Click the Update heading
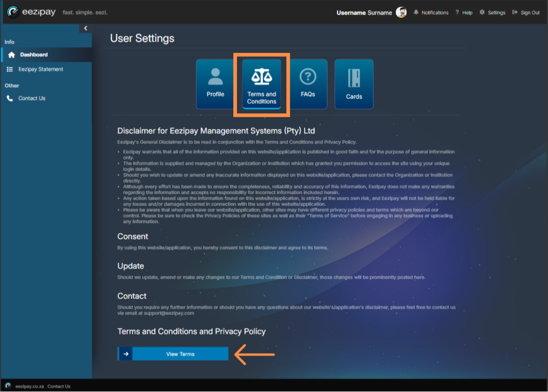This screenshot has width=548, height=392. [130, 266]
